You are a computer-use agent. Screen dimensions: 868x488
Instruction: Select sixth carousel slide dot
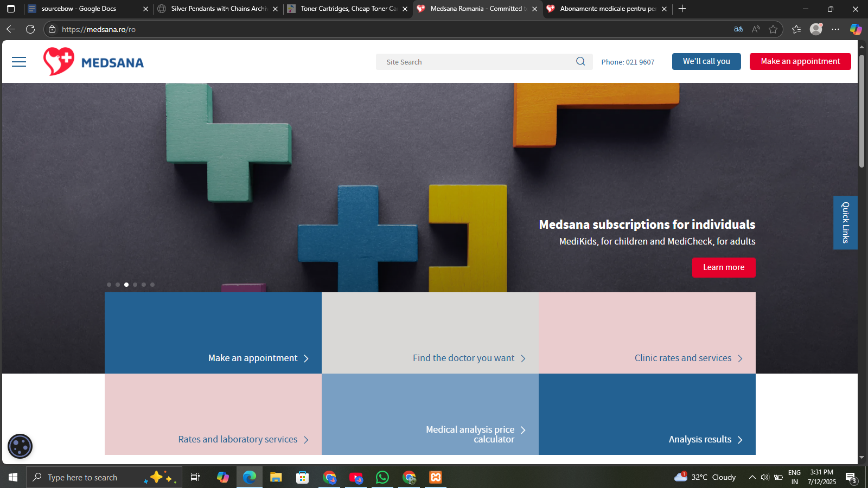[x=152, y=285]
